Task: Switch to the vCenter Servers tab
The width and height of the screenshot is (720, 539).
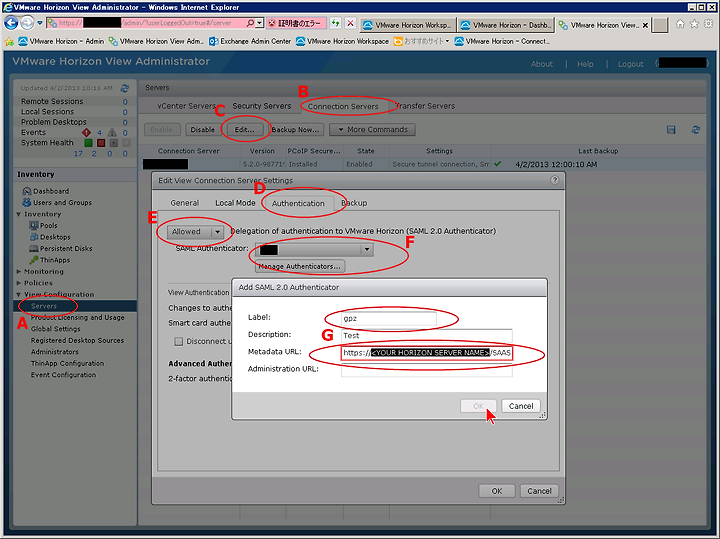Action: pos(186,106)
